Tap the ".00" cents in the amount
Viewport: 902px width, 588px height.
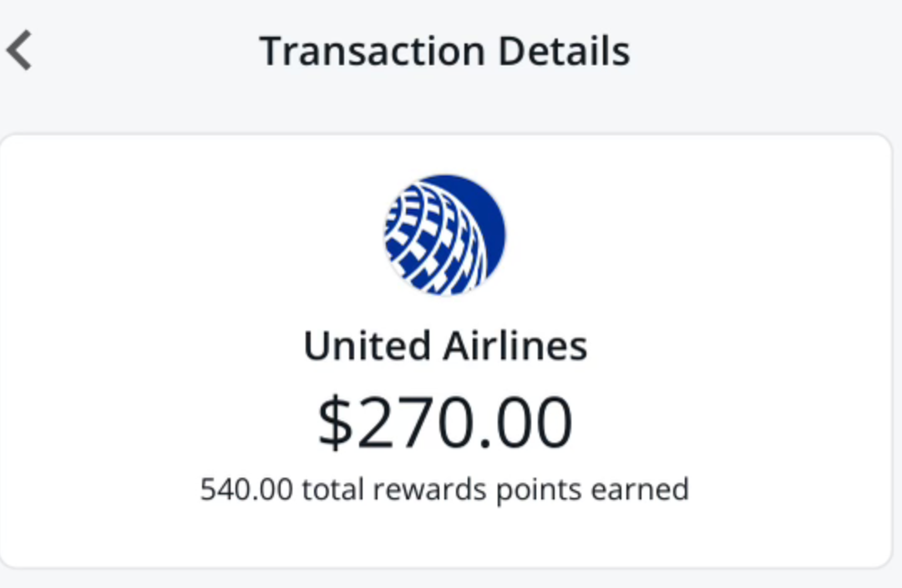[528, 423]
